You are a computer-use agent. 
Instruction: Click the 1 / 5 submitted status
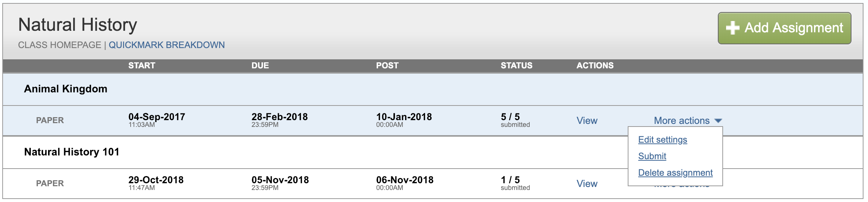click(515, 183)
